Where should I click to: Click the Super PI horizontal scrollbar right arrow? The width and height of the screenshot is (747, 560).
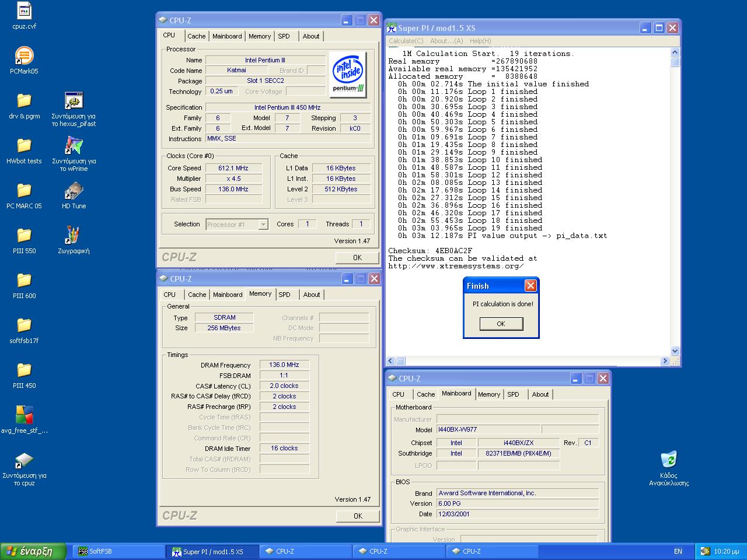(x=665, y=361)
